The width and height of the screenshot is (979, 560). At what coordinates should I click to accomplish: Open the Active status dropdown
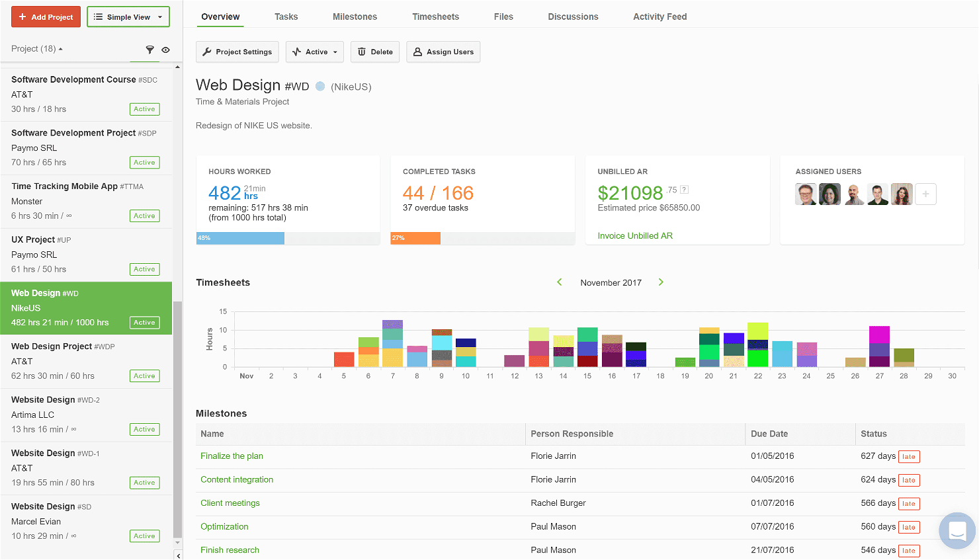pos(314,52)
